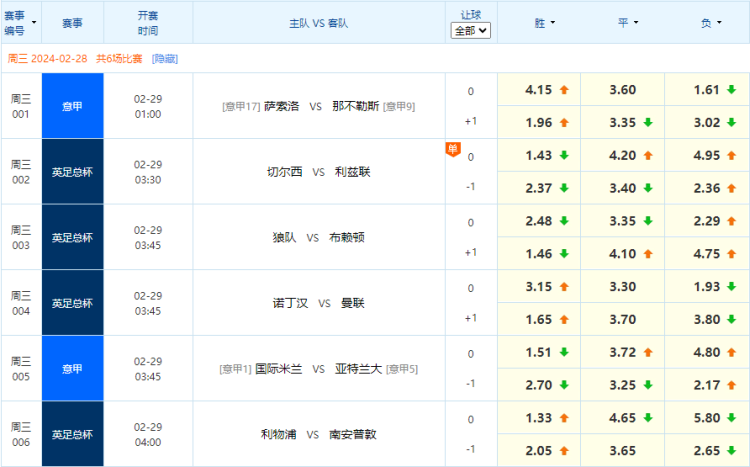Viewport: 750px width, 467px height.
Task: Click the blue 意甲 badge for match 001
Action: [x=72, y=106]
